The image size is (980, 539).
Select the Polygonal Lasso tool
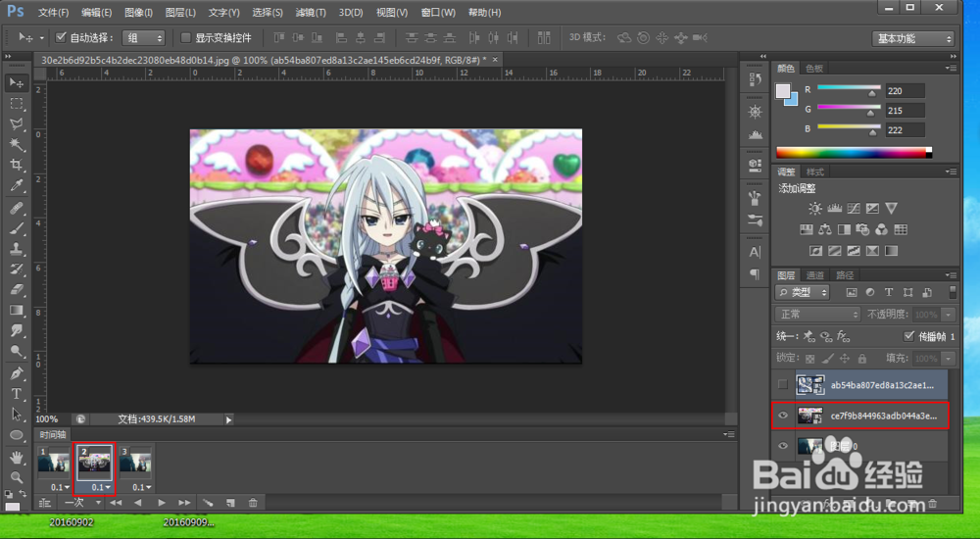click(x=17, y=123)
